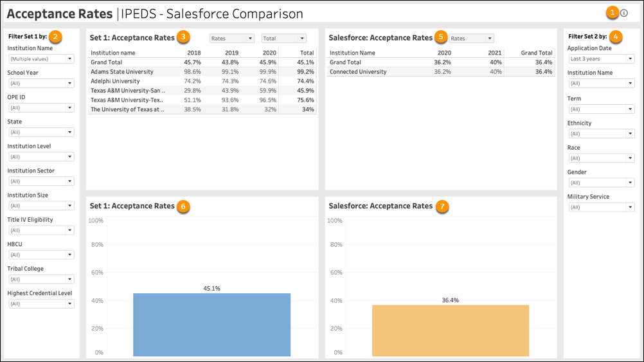Open the Race filter dropdown
The width and height of the screenshot is (644, 362).
click(x=602, y=158)
